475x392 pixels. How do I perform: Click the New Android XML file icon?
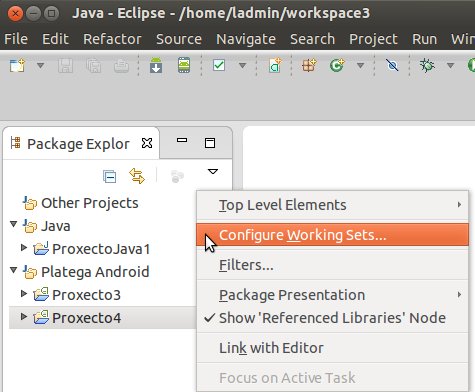coord(275,65)
